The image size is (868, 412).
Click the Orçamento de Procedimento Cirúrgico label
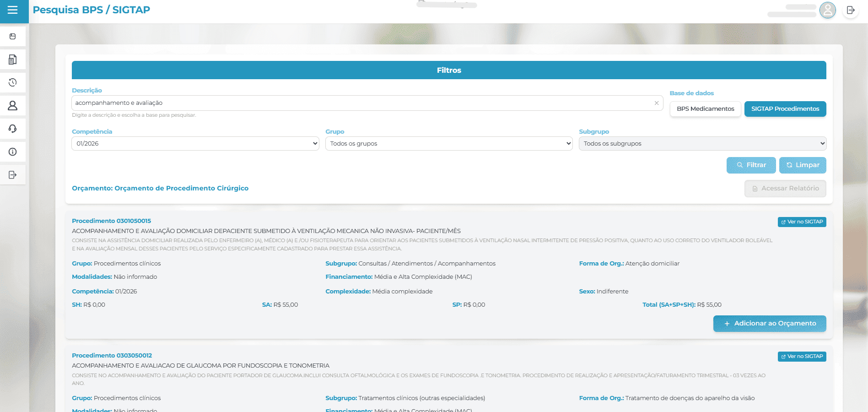[x=160, y=188]
